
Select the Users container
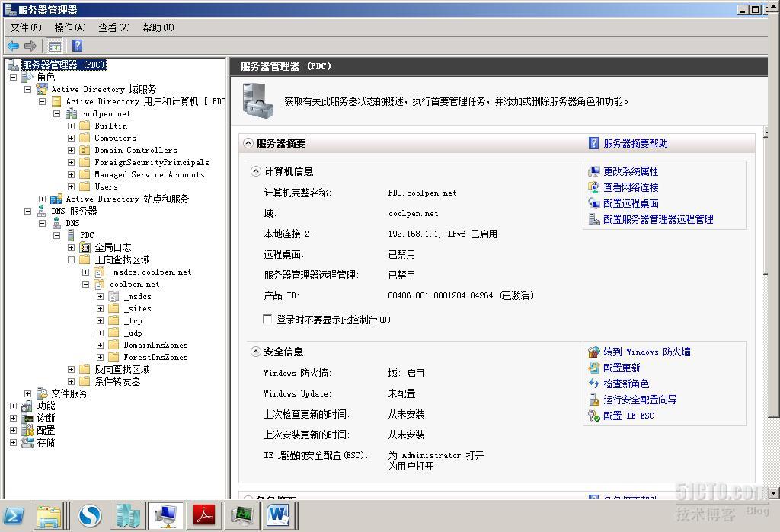pyautogui.click(x=106, y=187)
